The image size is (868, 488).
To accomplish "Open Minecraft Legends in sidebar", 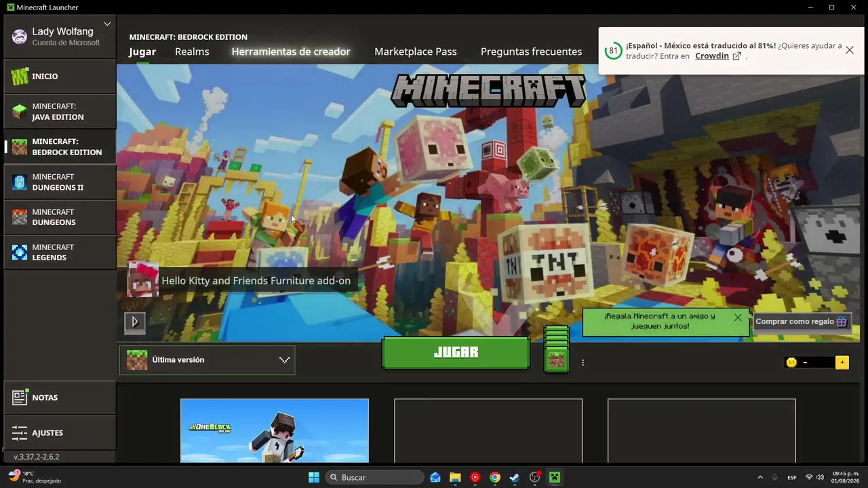I will point(60,253).
